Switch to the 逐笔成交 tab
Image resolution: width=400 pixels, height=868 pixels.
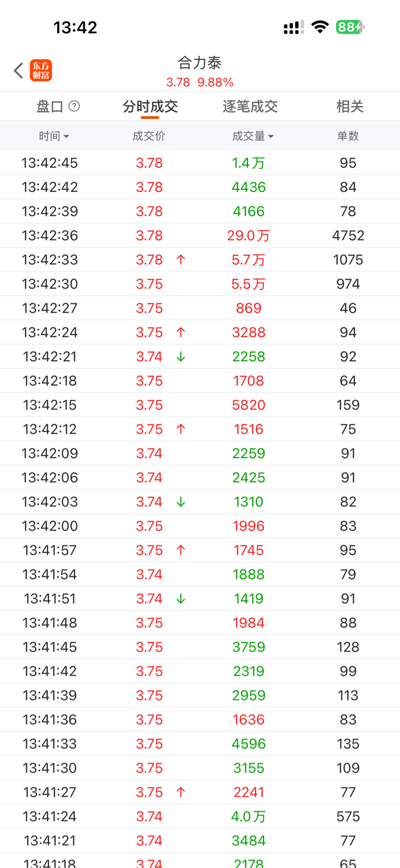pos(250,106)
